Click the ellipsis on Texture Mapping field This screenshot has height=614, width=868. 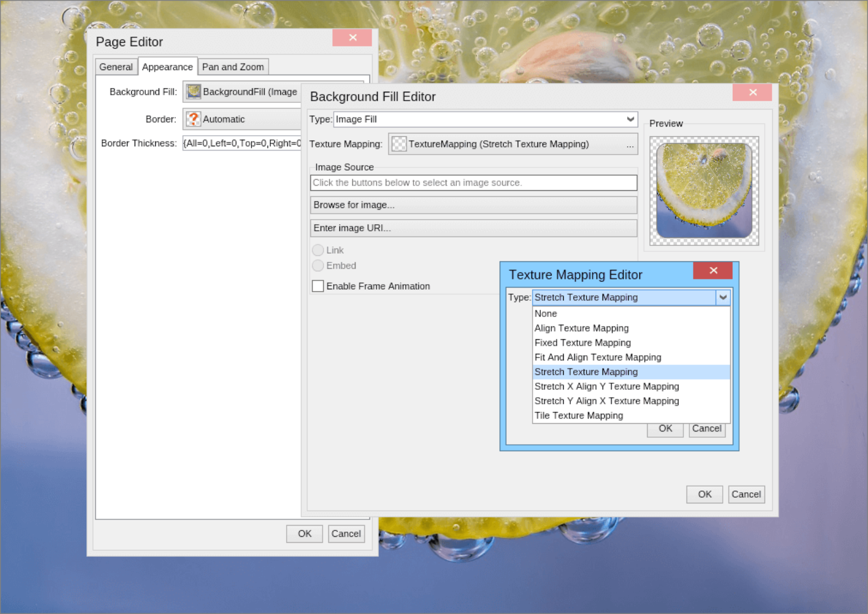coord(629,145)
